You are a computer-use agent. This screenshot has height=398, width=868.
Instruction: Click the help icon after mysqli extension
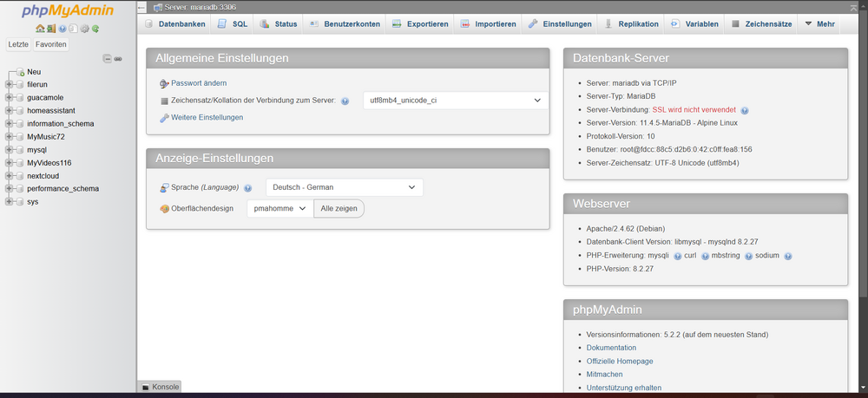point(677,256)
